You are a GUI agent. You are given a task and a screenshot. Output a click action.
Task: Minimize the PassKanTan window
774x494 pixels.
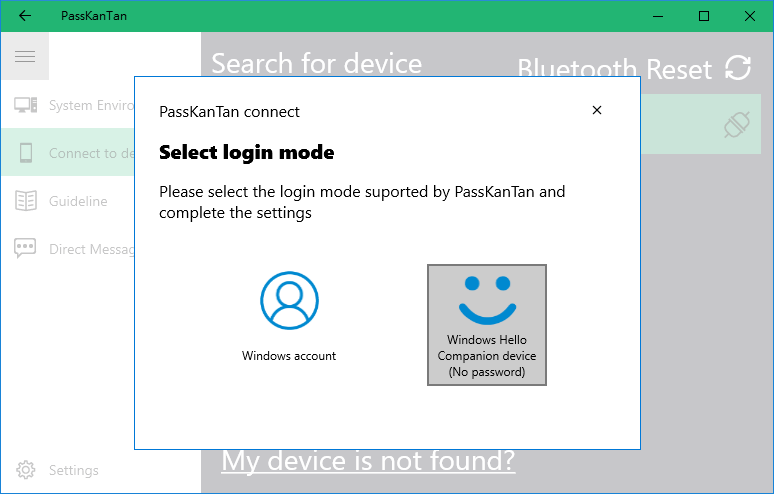pyautogui.click(x=658, y=16)
